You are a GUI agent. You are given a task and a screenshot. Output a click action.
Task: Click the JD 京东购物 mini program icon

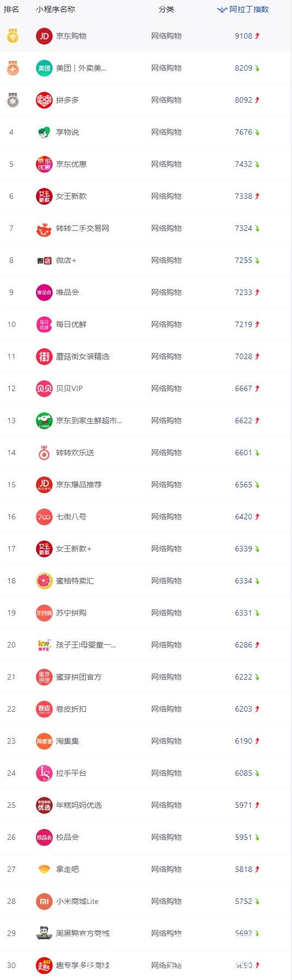coord(44,36)
